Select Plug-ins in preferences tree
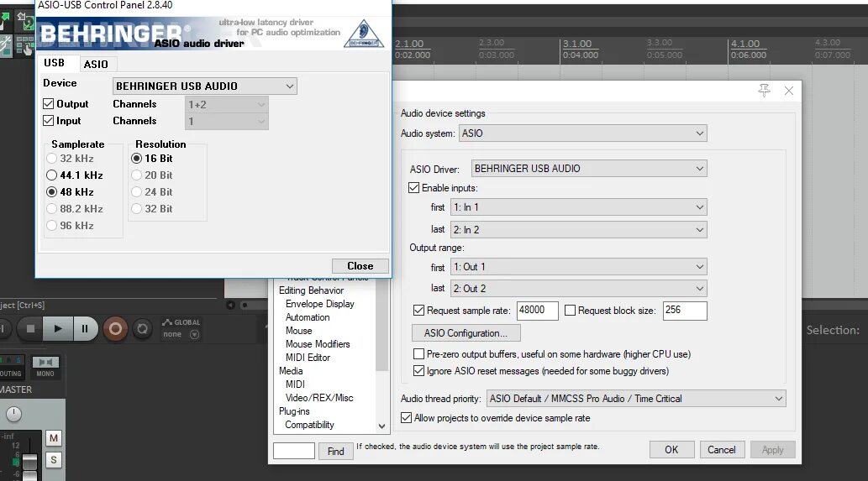Viewport: 868px width, 481px height. click(294, 411)
